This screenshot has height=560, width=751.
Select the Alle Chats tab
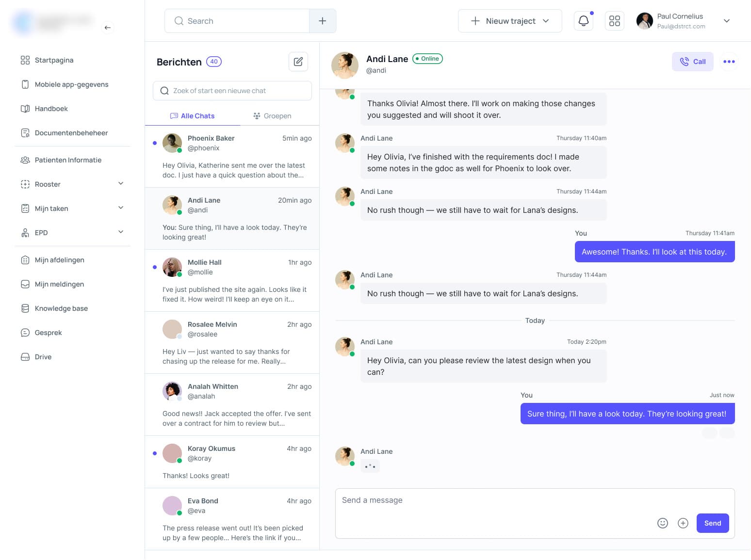pos(193,116)
